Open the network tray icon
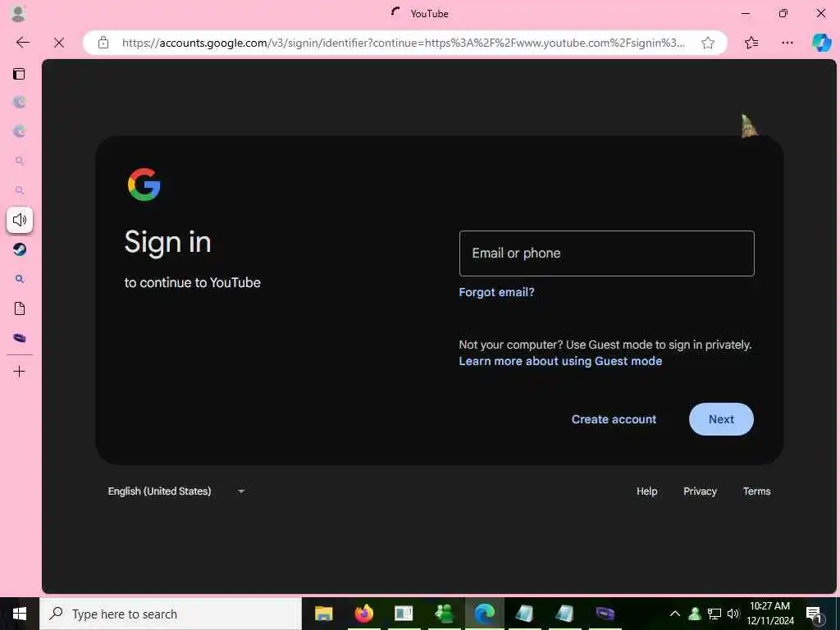 [714, 614]
